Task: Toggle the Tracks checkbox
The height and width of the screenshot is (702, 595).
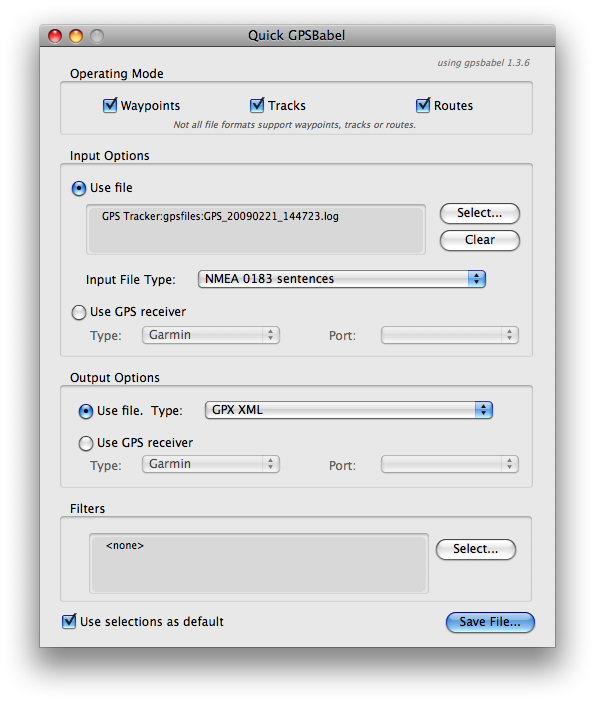Action: click(x=257, y=106)
